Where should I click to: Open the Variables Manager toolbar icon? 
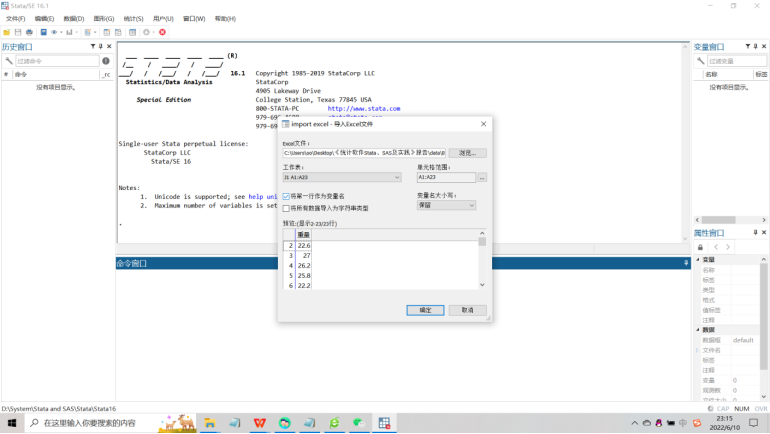[x=133, y=32]
